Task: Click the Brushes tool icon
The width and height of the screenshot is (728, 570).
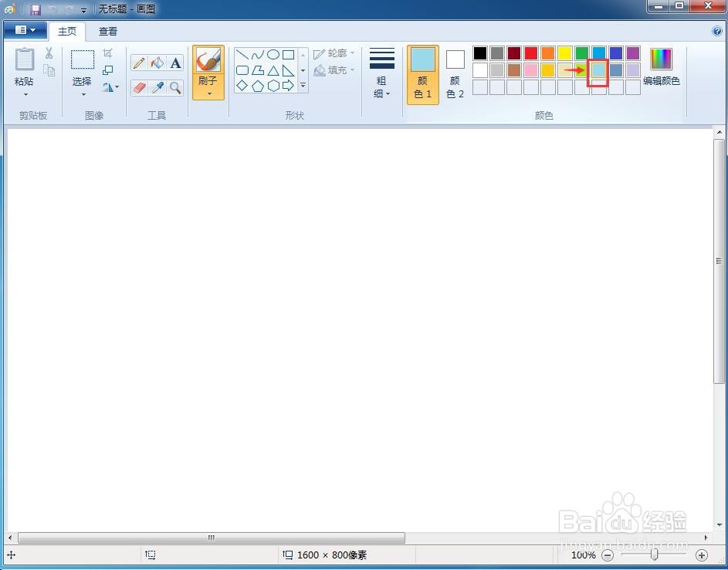Action: click(208, 59)
